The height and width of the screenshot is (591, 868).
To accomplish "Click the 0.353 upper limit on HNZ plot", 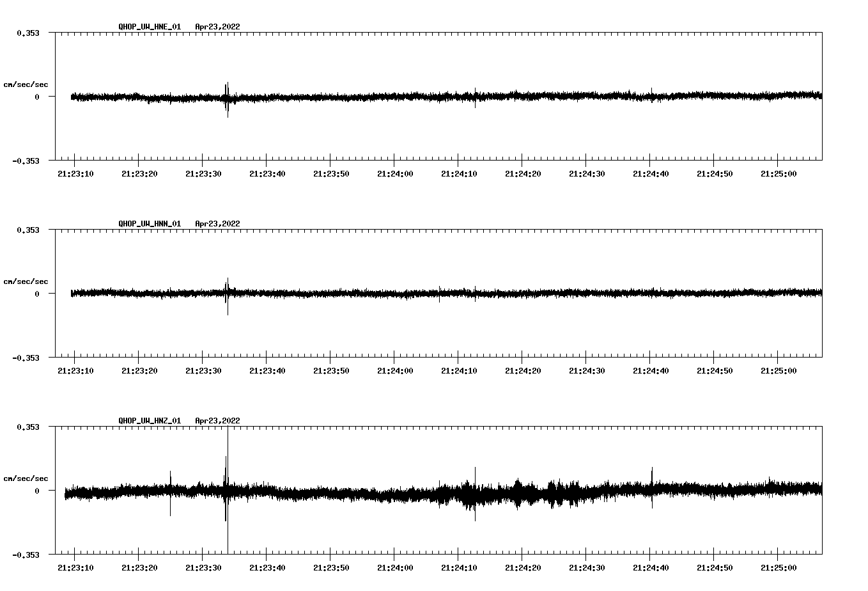I will [x=27, y=427].
